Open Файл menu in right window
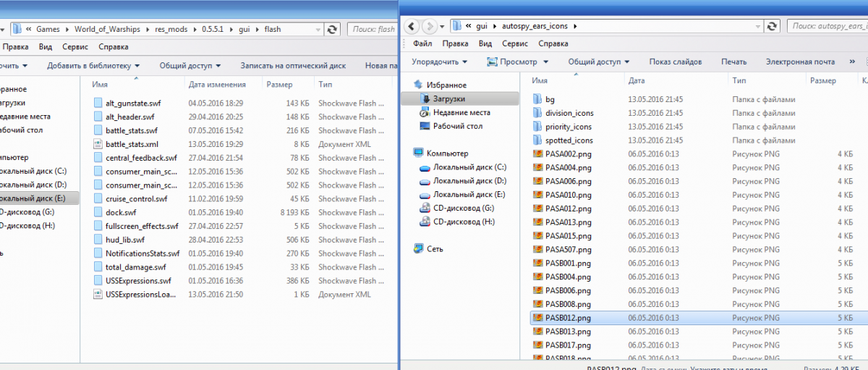 pyautogui.click(x=422, y=43)
